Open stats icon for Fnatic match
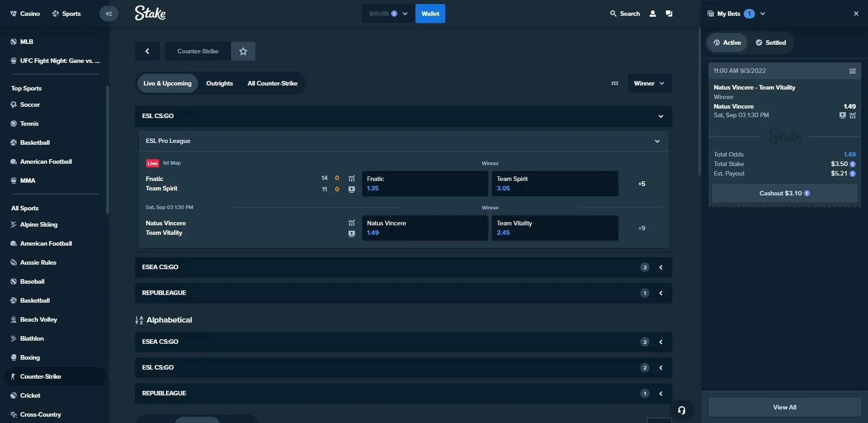This screenshot has width=868, height=423. (352, 178)
